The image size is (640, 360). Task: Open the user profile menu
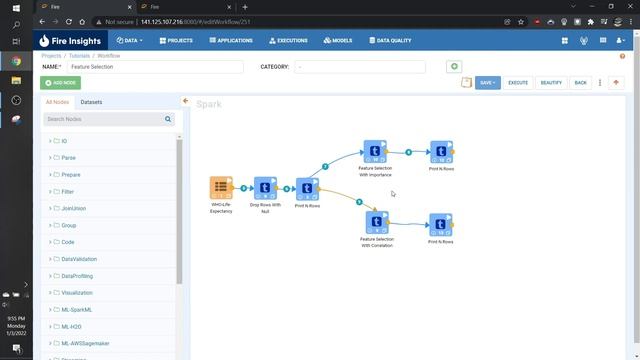pyautogui.click(x=620, y=40)
